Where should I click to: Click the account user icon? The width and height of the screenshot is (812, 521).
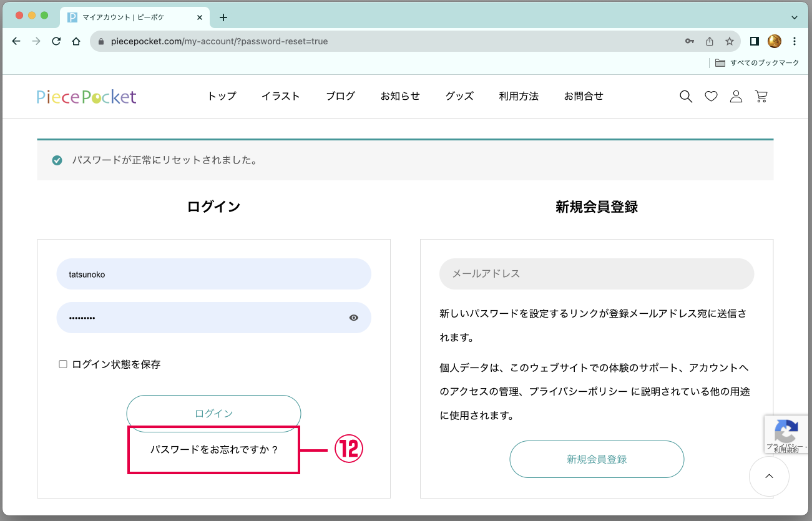[736, 96]
